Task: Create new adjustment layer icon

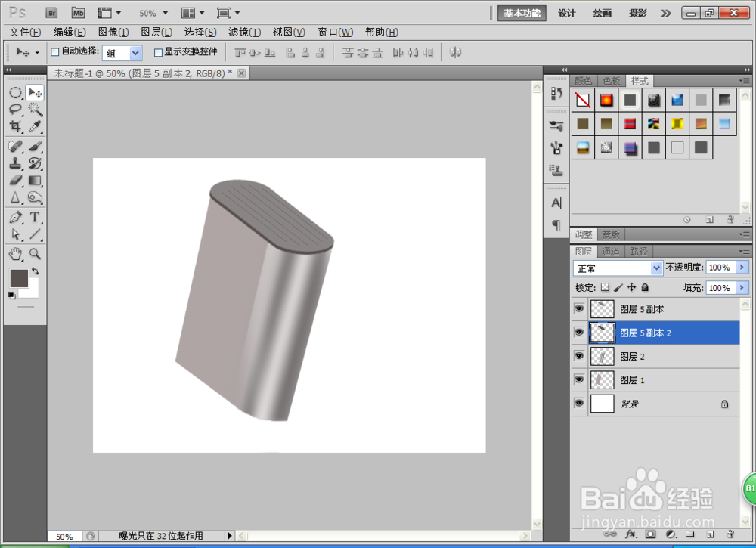Action: click(671, 534)
